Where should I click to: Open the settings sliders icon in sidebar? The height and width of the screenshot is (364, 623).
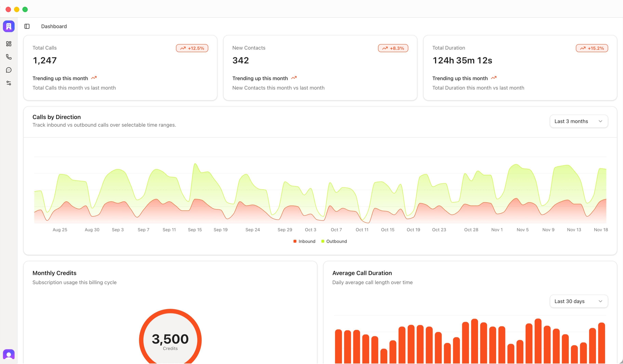click(x=9, y=83)
